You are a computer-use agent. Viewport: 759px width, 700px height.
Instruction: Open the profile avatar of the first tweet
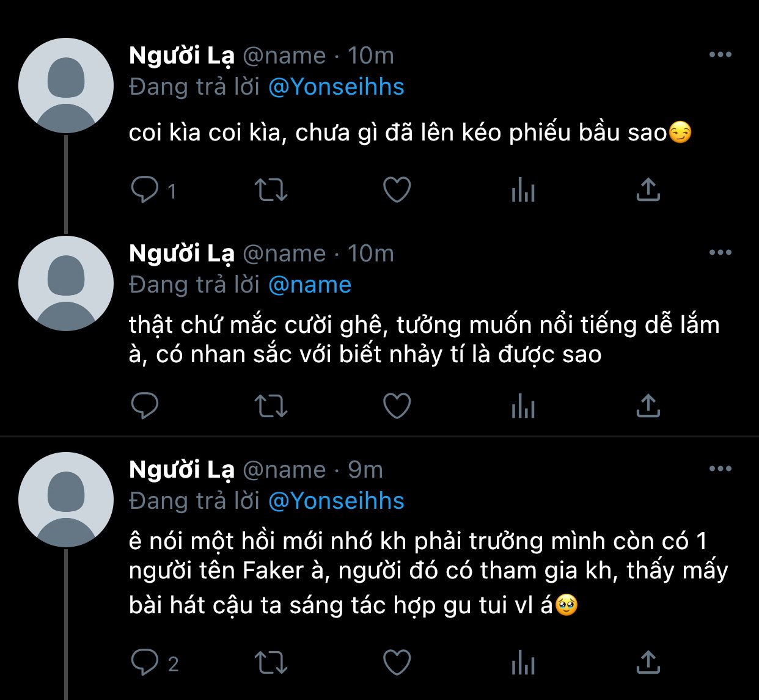point(66,86)
